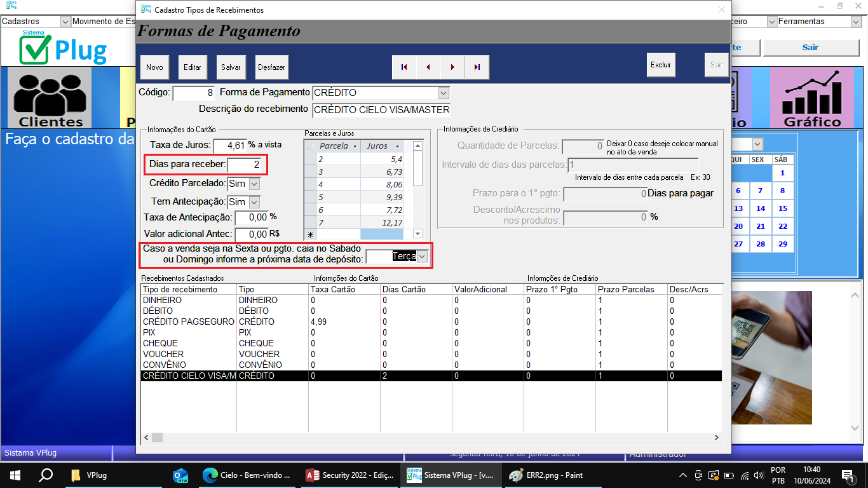Image resolution: width=868 pixels, height=488 pixels.
Task: Open the Tem Antecipação dropdown
Action: [x=254, y=202]
